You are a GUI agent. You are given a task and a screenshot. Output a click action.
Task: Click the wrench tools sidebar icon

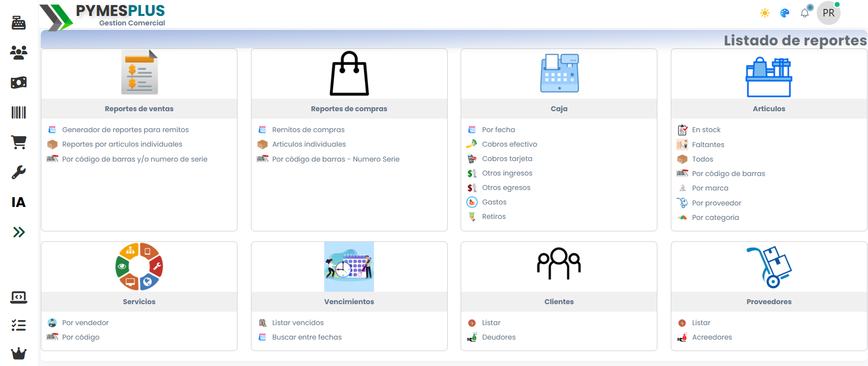[18, 173]
